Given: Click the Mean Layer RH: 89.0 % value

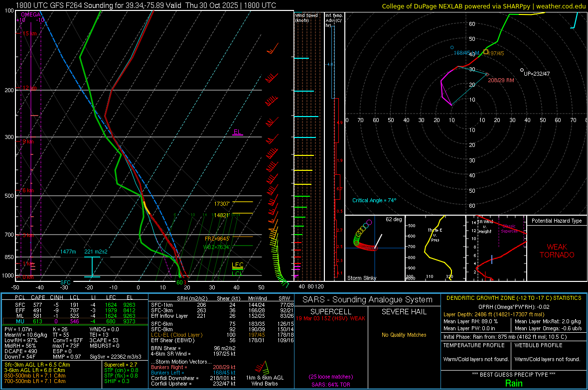Looking at the screenshot, I should [x=470, y=321].
